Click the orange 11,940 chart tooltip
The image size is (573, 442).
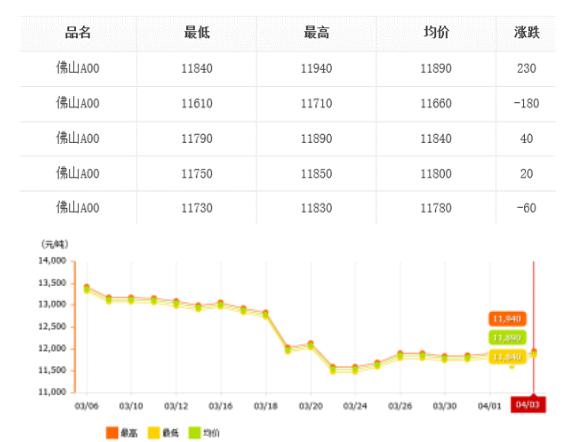507,319
